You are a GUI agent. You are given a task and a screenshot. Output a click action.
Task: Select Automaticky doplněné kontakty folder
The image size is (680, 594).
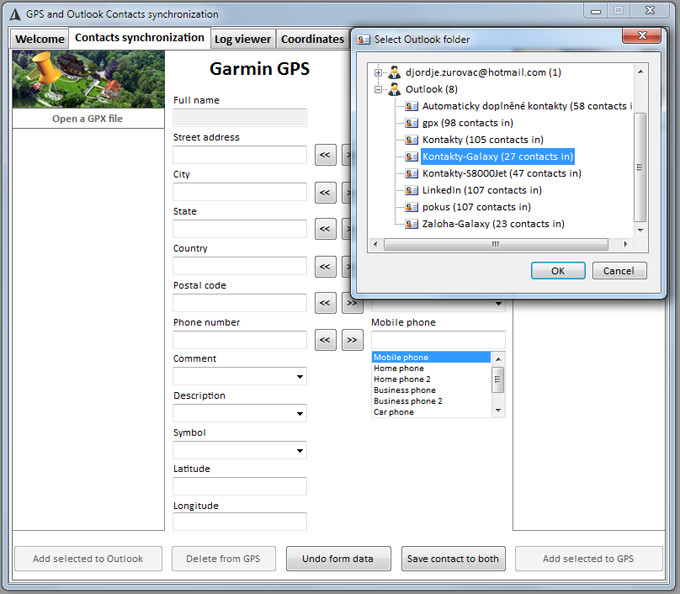(526, 106)
